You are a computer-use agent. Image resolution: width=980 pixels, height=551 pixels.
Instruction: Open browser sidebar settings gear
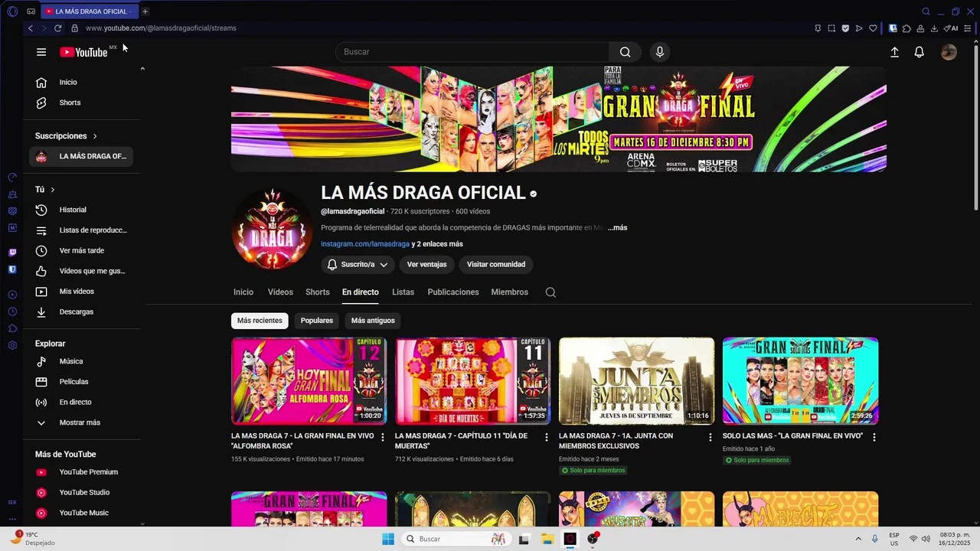pos(12,345)
